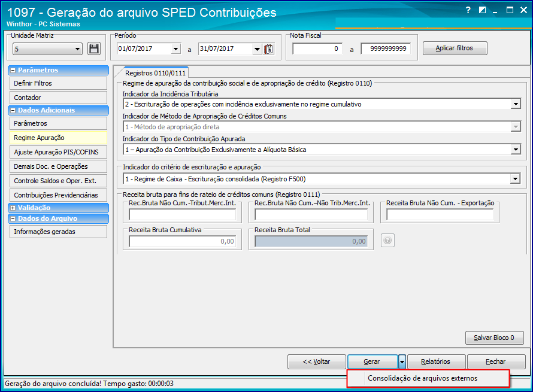Click the round gray button beside Receita Bruta Total
533x392 pixels.
tap(387, 241)
